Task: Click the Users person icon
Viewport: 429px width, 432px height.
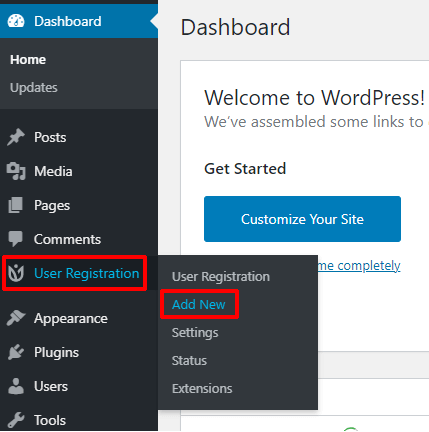Action: [16, 386]
